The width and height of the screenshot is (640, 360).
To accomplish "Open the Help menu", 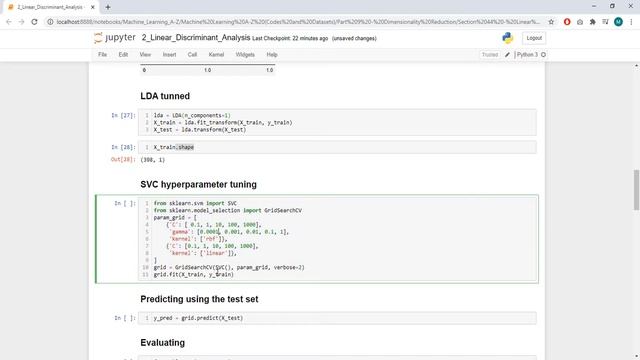I will (x=272, y=55).
